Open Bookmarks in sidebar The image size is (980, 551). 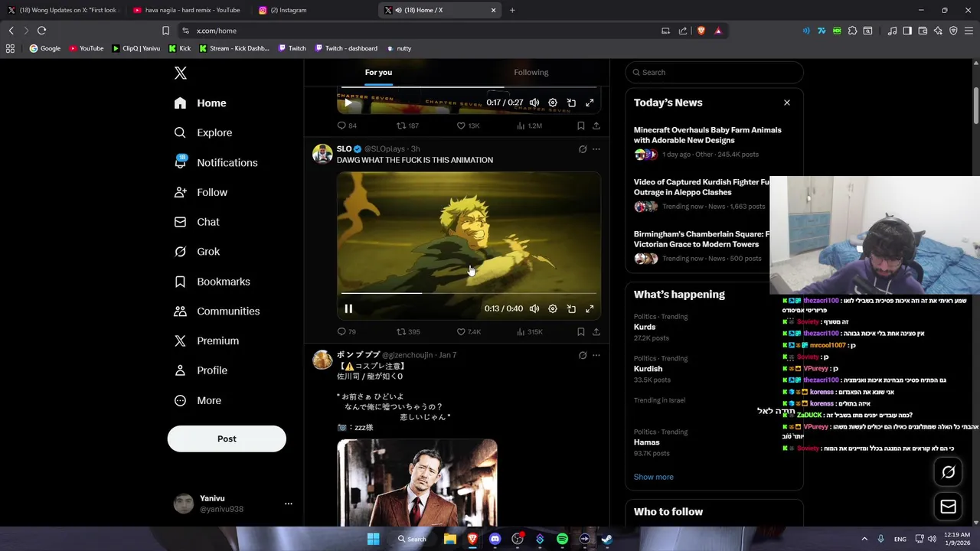click(212, 282)
